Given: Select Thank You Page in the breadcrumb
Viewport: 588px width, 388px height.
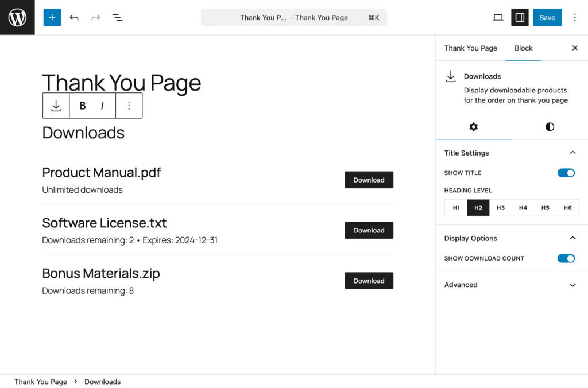Looking at the screenshot, I should point(40,382).
